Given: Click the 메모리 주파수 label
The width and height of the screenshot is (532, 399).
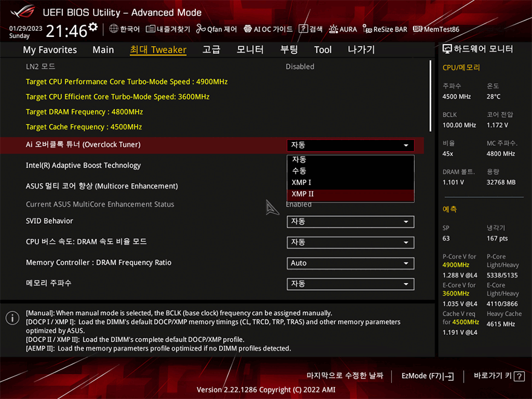Looking at the screenshot, I should pyautogui.click(x=48, y=283).
